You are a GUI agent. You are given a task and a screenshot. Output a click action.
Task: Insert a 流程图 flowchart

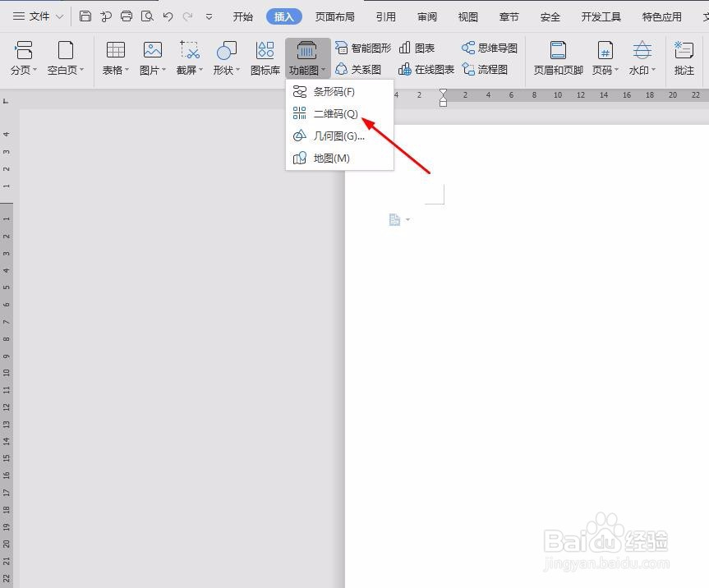pos(485,70)
